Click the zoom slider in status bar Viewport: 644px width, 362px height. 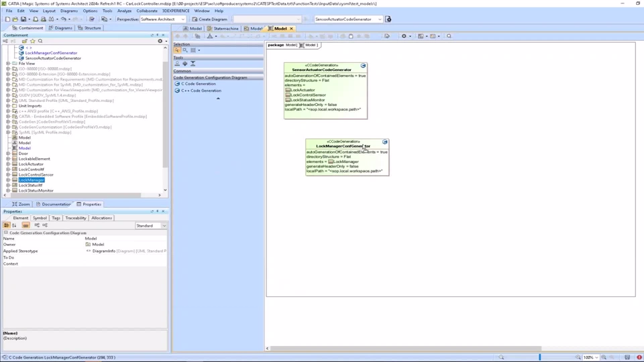pyautogui.click(x=539, y=357)
